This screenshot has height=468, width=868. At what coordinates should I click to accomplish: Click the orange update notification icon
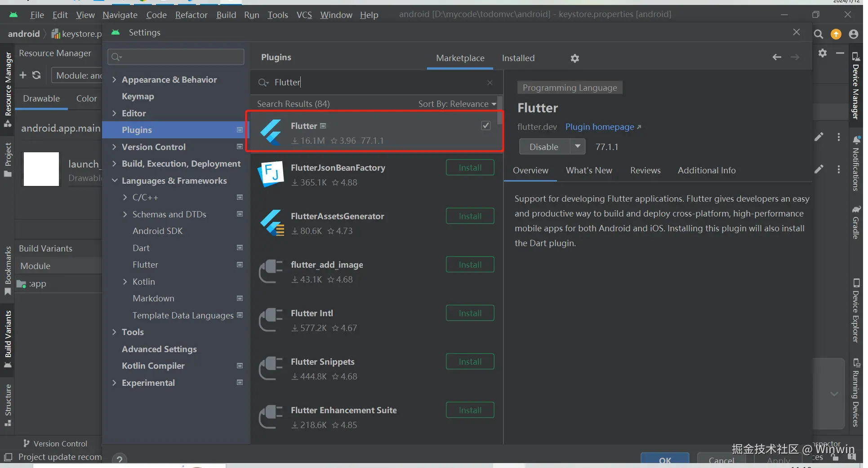(836, 34)
